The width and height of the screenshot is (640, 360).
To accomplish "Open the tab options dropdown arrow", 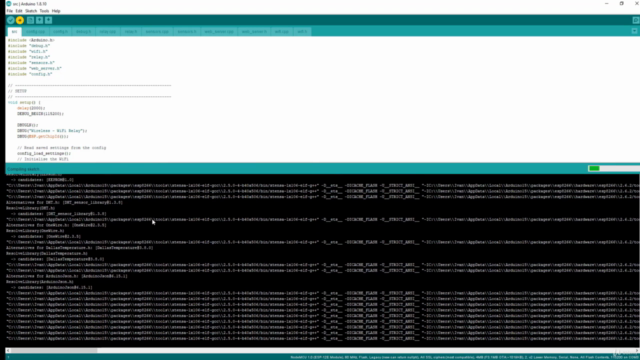I will (634, 31).
